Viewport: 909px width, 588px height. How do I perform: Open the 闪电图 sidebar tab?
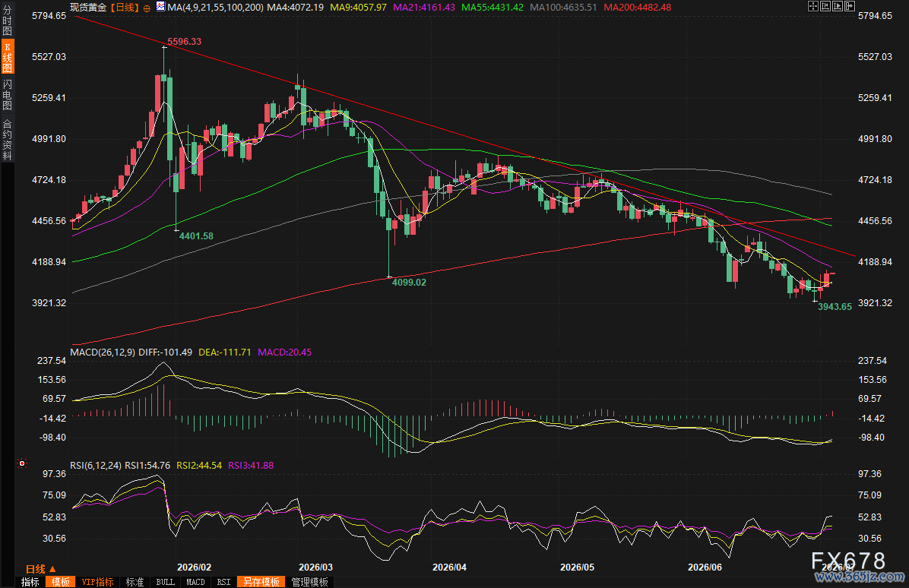7,94
